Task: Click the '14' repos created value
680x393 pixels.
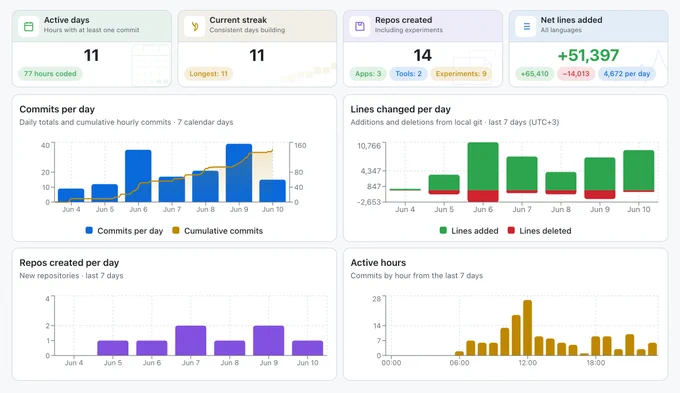Action: click(422, 55)
